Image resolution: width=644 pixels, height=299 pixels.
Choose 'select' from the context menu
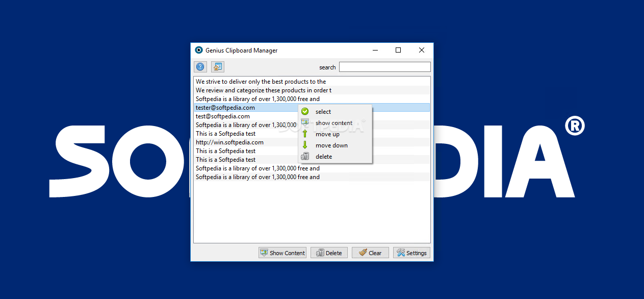click(x=336, y=112)
